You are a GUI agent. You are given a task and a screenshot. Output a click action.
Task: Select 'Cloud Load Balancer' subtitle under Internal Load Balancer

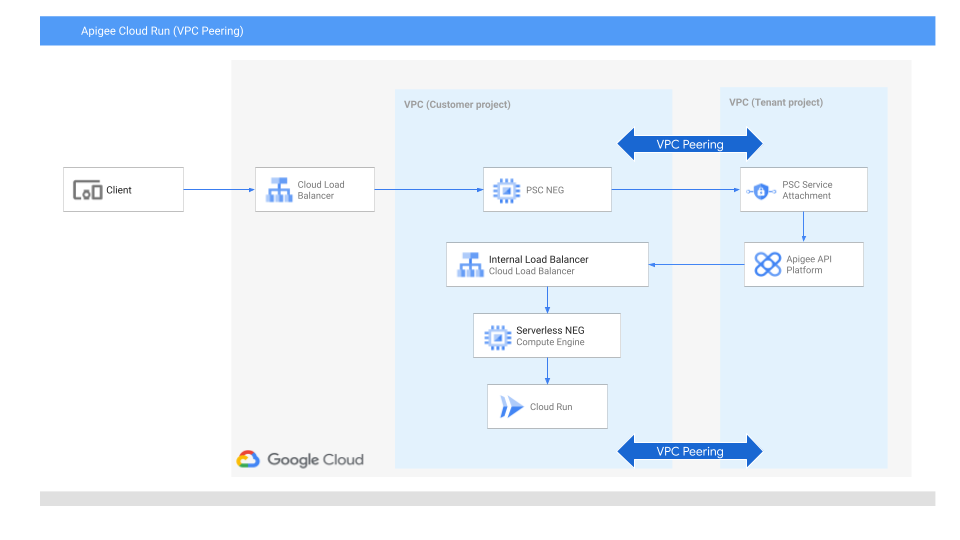531,271
